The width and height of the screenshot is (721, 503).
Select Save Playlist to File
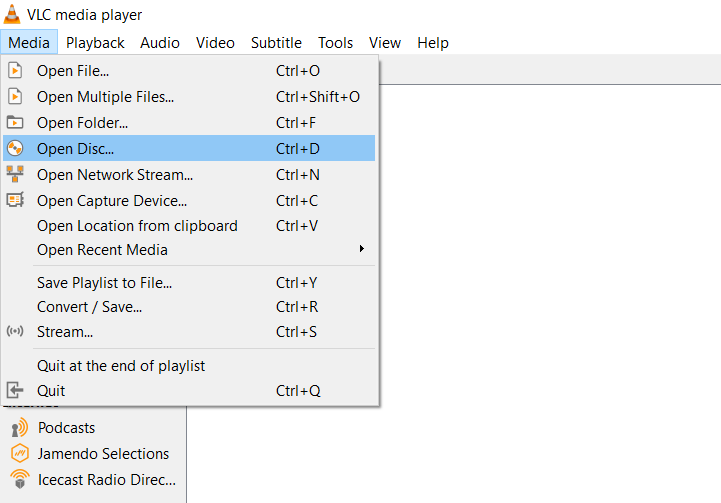tap(104, 283)
